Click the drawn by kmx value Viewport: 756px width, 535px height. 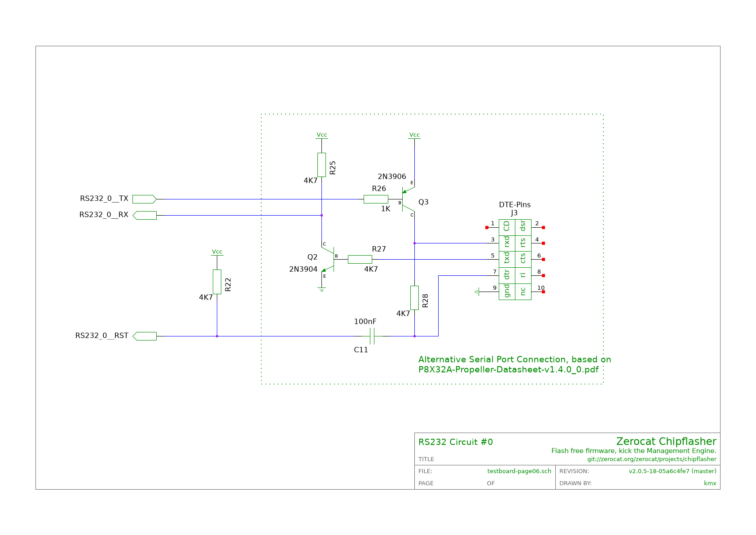pyautogui.click(x=710, y=483)
